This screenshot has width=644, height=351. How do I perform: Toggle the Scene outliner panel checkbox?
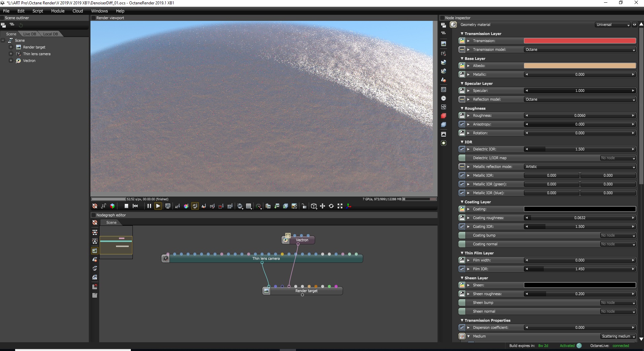click(2, 18)
